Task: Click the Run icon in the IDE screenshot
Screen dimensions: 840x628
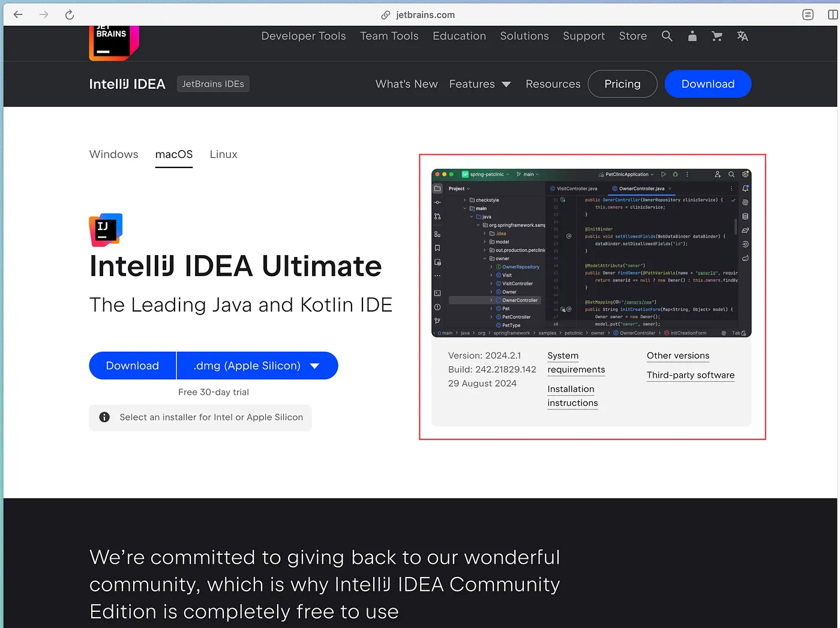Action: tap(664, 174)
